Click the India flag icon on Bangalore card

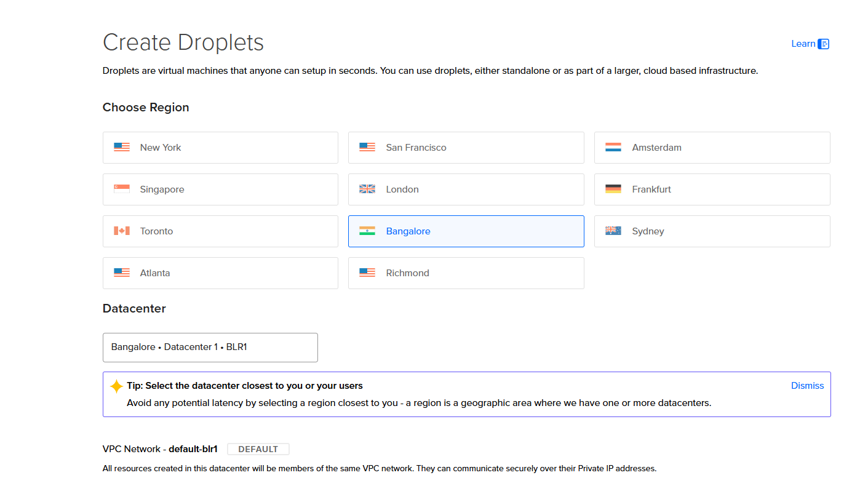(x=367, y=230)
